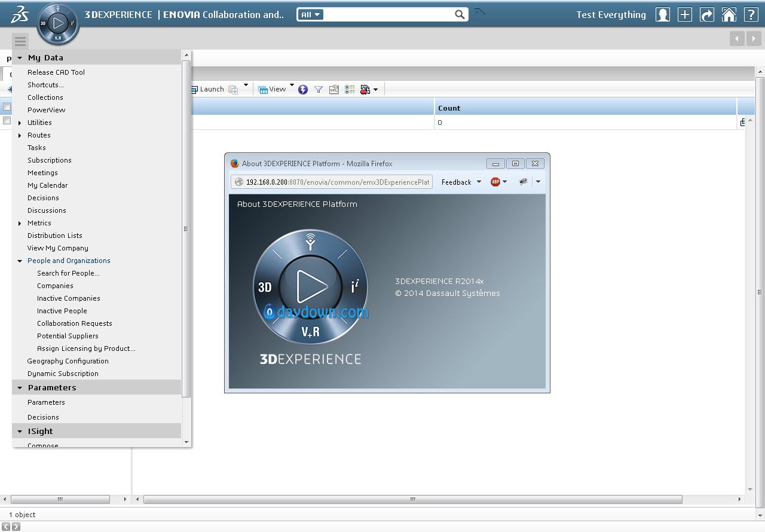Collapse the People and Organizations node
Screen dimensions: 765x532
coord(20,261)
